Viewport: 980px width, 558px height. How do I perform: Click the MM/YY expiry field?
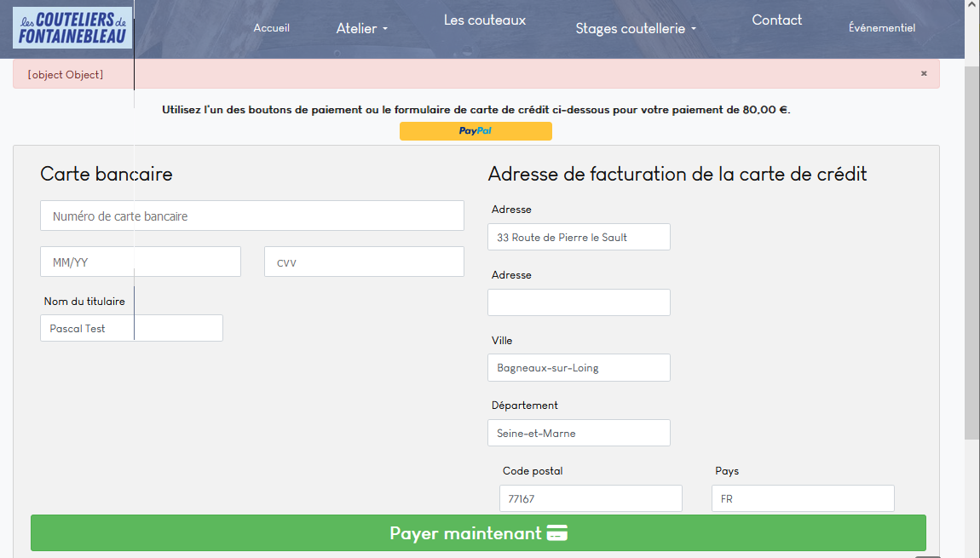point(141,262)
